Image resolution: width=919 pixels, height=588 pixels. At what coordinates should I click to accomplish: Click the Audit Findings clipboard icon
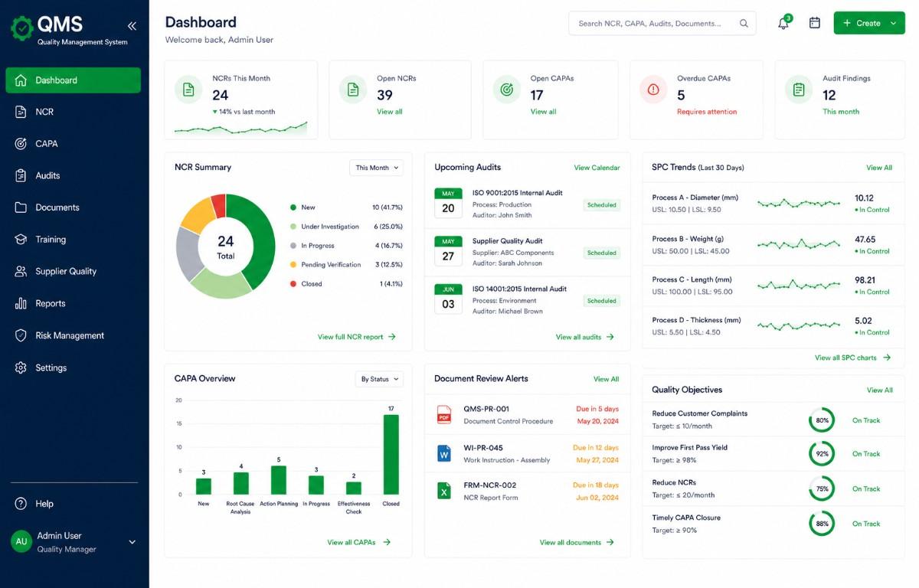(x=799, y=90)
